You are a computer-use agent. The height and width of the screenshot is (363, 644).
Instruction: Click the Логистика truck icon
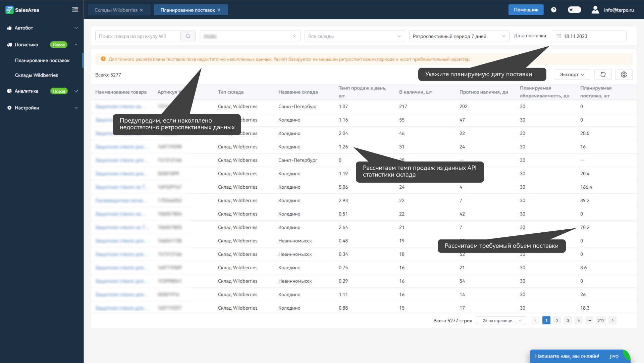9,45
